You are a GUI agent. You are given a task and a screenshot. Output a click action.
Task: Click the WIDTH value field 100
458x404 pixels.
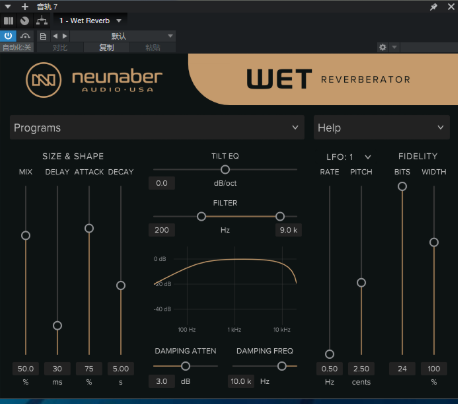434,369
